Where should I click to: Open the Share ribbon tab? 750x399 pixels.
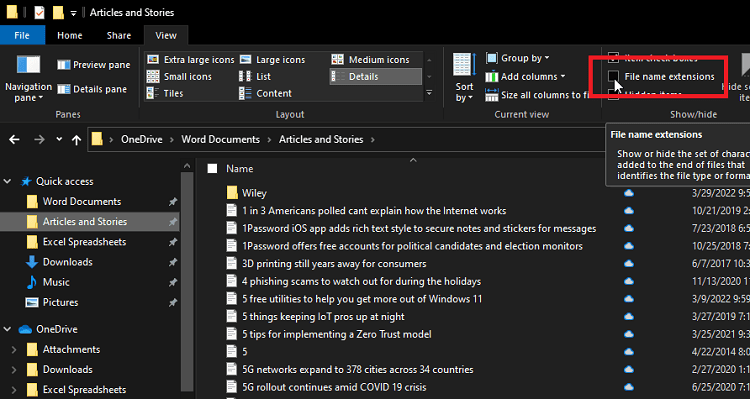coord(119,35)
